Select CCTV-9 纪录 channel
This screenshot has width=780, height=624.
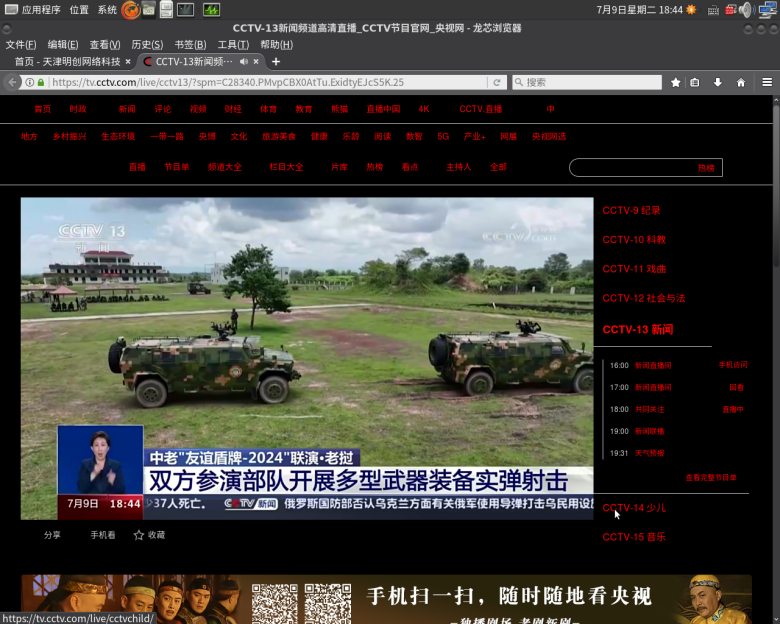tap(631, 210)
